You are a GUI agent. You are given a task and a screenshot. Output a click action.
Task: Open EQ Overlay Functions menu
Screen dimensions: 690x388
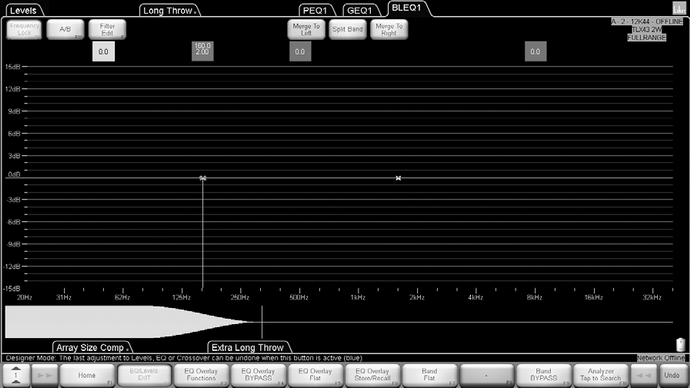(201, 375)
